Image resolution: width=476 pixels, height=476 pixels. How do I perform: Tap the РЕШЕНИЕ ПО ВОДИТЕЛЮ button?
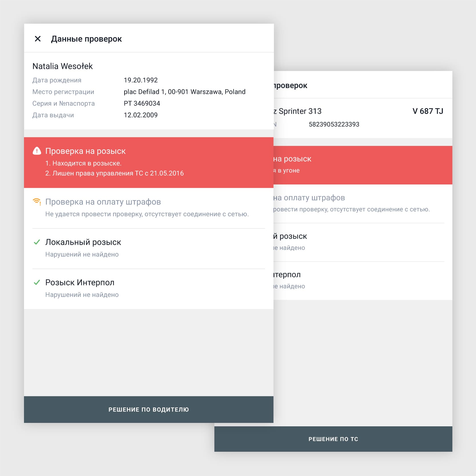click(149, 409)
